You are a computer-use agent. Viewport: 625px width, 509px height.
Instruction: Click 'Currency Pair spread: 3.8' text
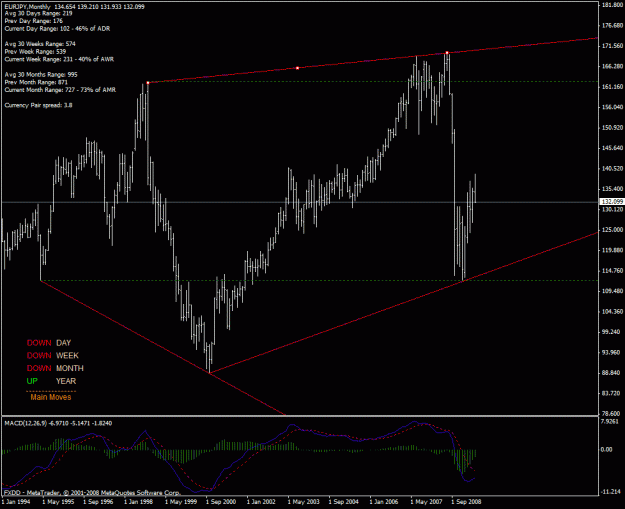click(x=38, y=105)
